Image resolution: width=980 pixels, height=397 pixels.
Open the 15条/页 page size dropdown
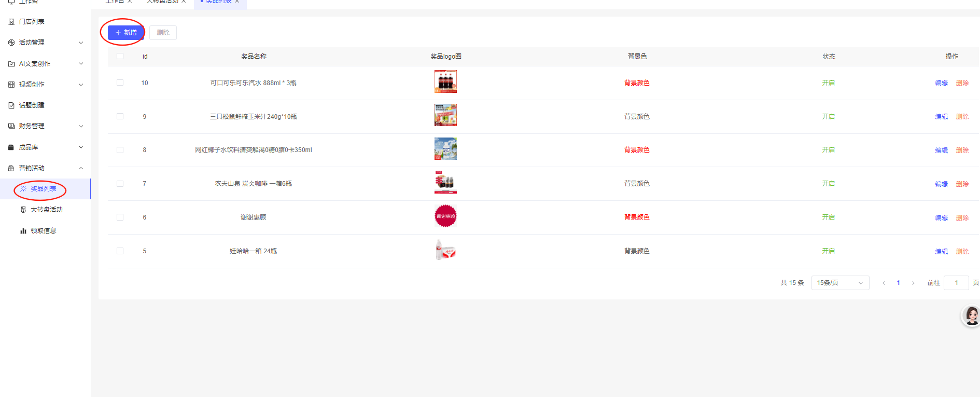[x=840, y=283]
